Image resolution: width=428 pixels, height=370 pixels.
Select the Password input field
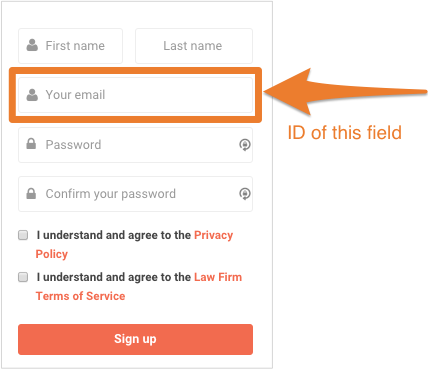pyautogui.click(x=135, y=145)
